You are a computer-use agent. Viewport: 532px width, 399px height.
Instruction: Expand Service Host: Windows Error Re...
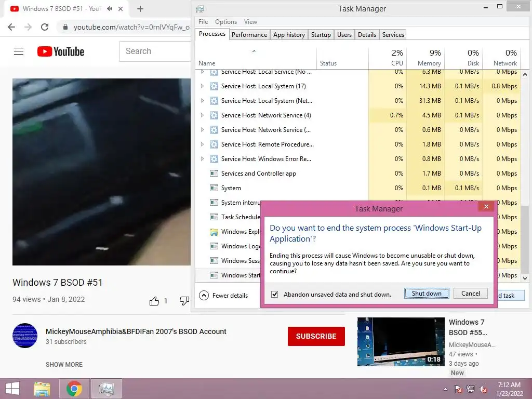[202, 159]
